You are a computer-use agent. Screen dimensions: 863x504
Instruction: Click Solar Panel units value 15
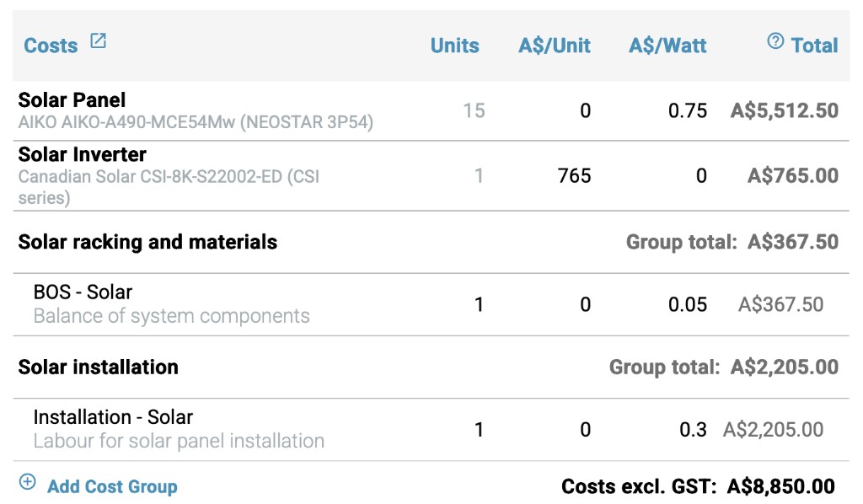[474, 110]
